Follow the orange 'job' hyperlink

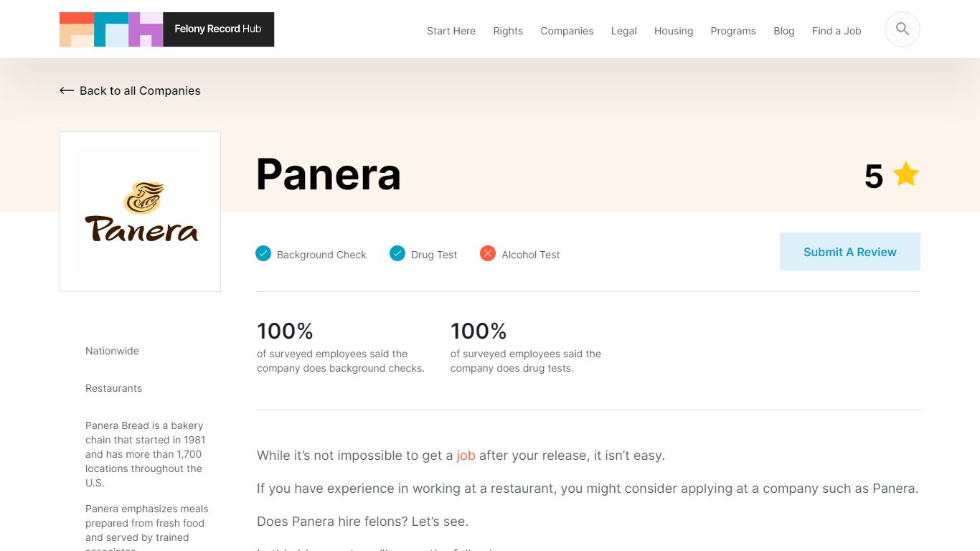(x=466, y=456)
